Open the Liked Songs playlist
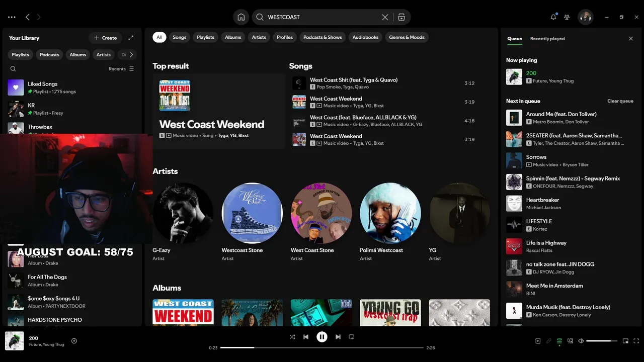 click(x=72, y=87)
